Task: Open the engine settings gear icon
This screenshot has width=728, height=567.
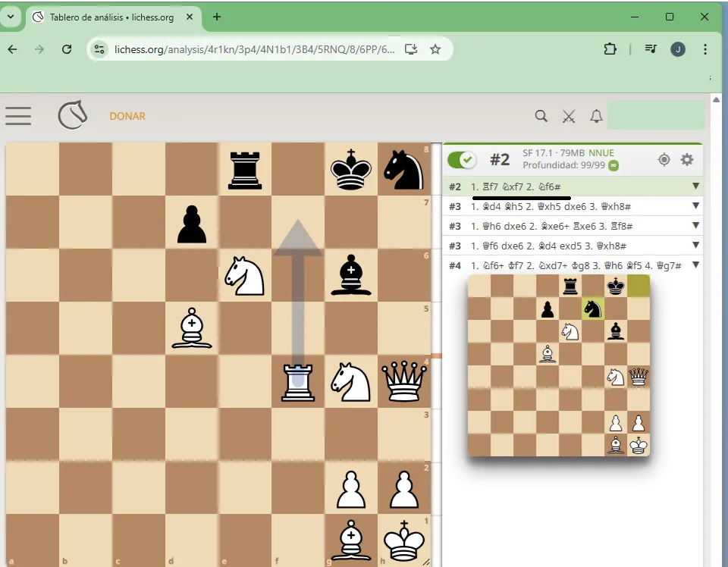Action: [687, 159]
